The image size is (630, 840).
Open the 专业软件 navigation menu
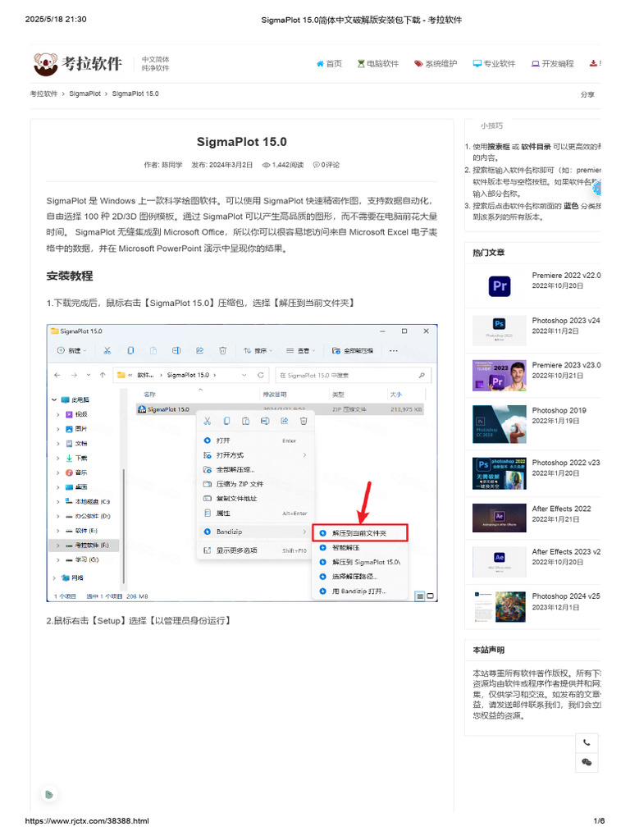click(x=494, y=64)
